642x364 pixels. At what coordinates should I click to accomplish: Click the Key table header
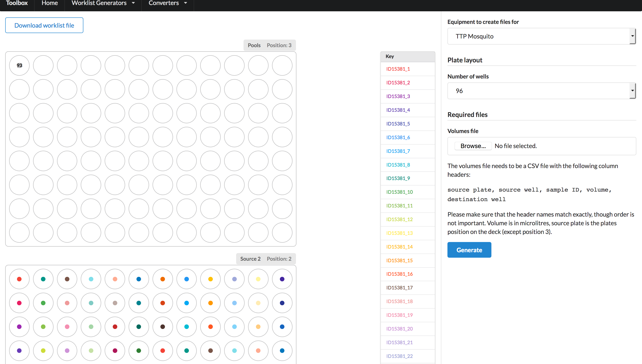coord(390,56)
